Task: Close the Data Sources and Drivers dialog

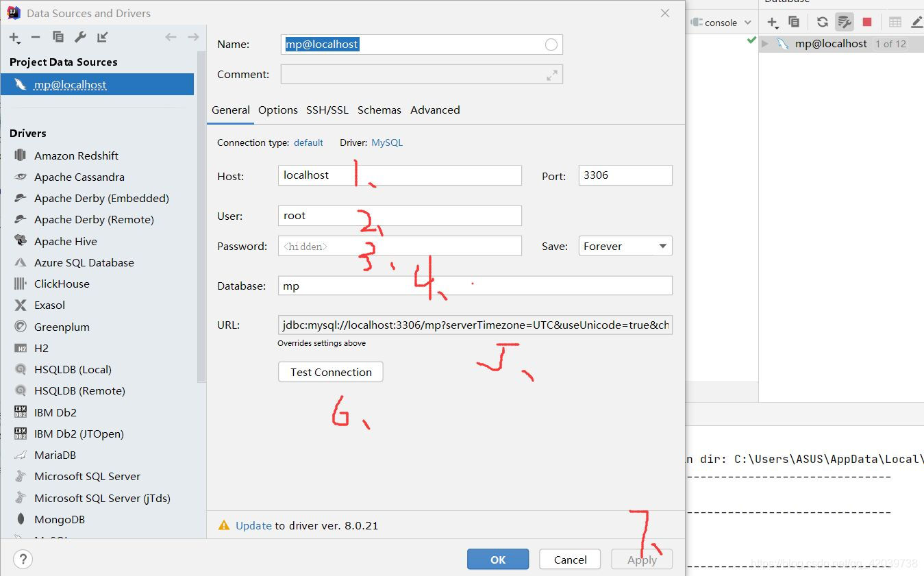Action: [x=665, y=13]
